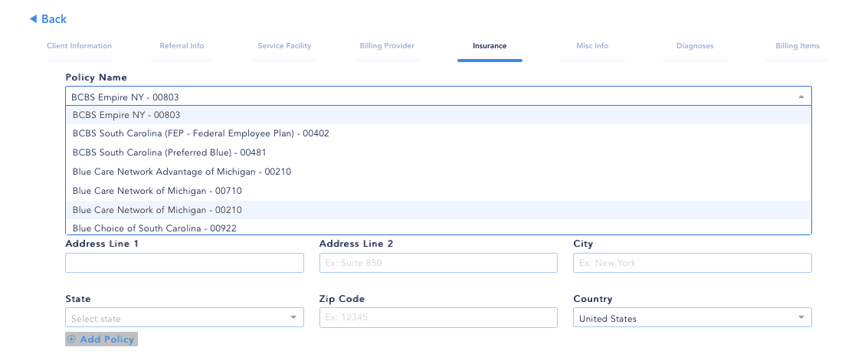Image resolution: width=868 pixels, height=354 pixels.
Task: Open the Client Information tab
Action: pyautogui.click(x=79, y=46)
